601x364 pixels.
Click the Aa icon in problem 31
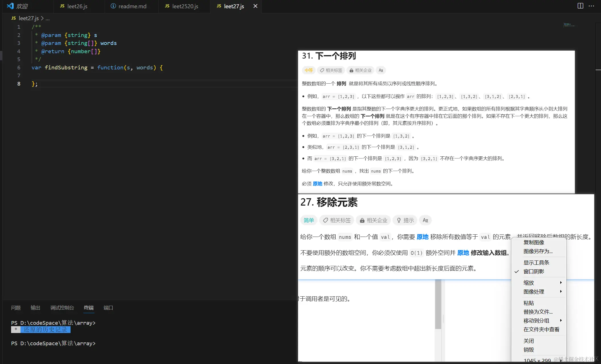pos(381,70)
